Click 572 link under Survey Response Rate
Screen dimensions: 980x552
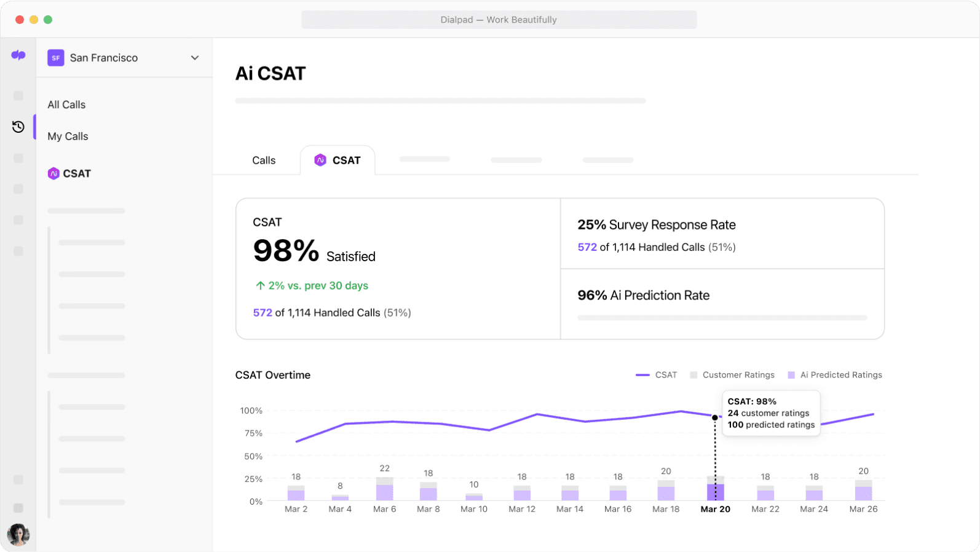[x=587, y=247]
